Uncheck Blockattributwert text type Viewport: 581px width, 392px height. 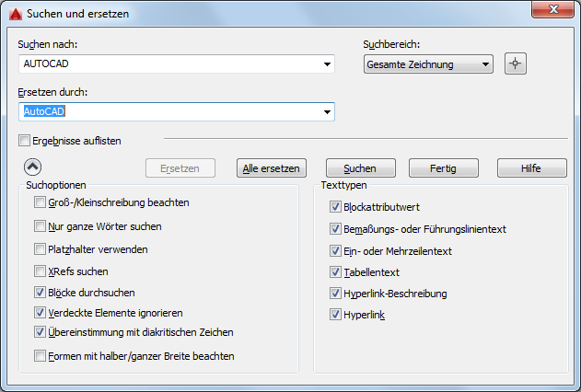[x=335, y=207]
